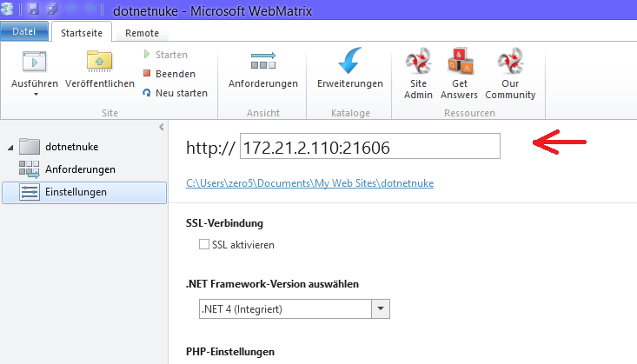Click the site URL input field
Screen dimensions: 637x364
click(369, 147)
